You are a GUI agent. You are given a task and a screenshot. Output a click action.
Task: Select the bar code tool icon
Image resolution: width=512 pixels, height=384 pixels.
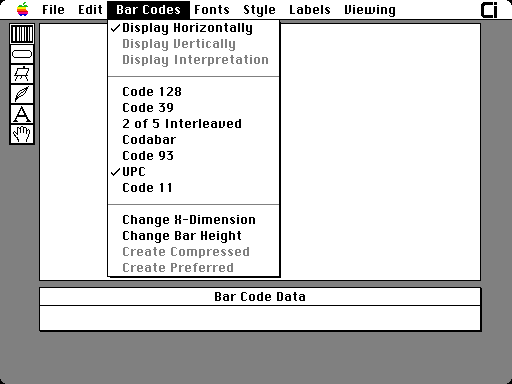point(22,34)
